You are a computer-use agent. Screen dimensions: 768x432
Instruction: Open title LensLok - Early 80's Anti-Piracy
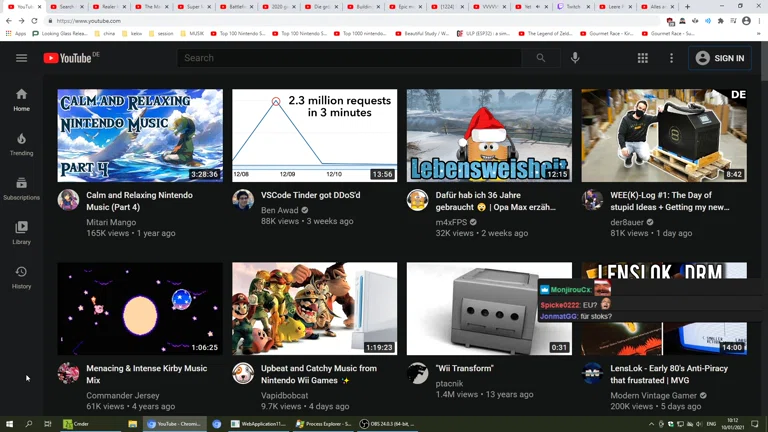(669, 374)
